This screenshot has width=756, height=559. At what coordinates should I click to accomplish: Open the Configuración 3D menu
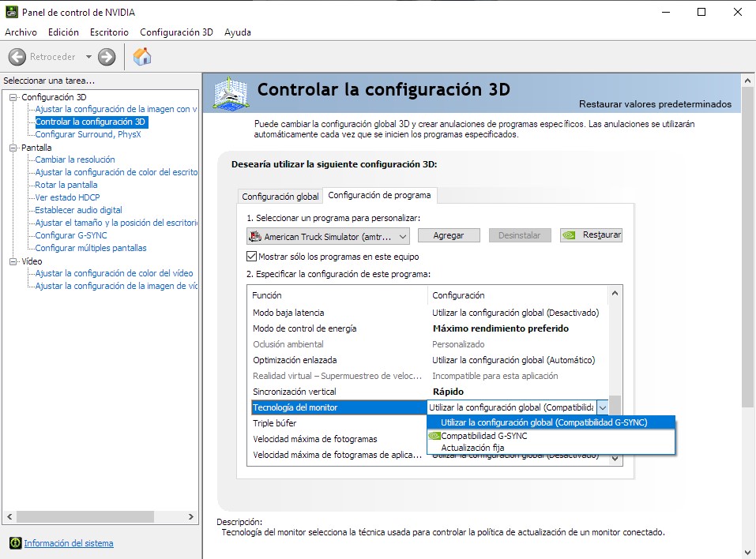point(176,32)
